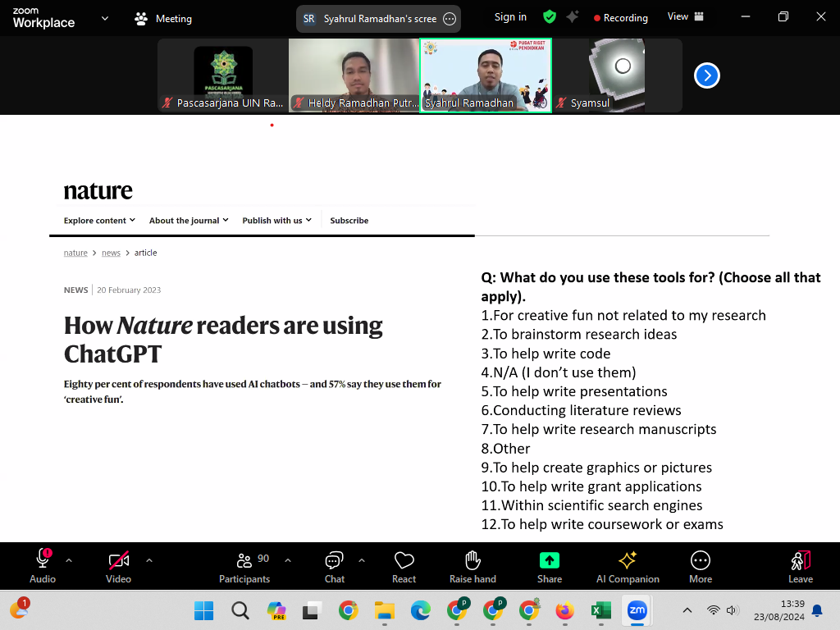Open clock showing 13:39 23/08/2024
Image resolution: width=840 pixels, height=630 pixels.
(x=779, y=610)
